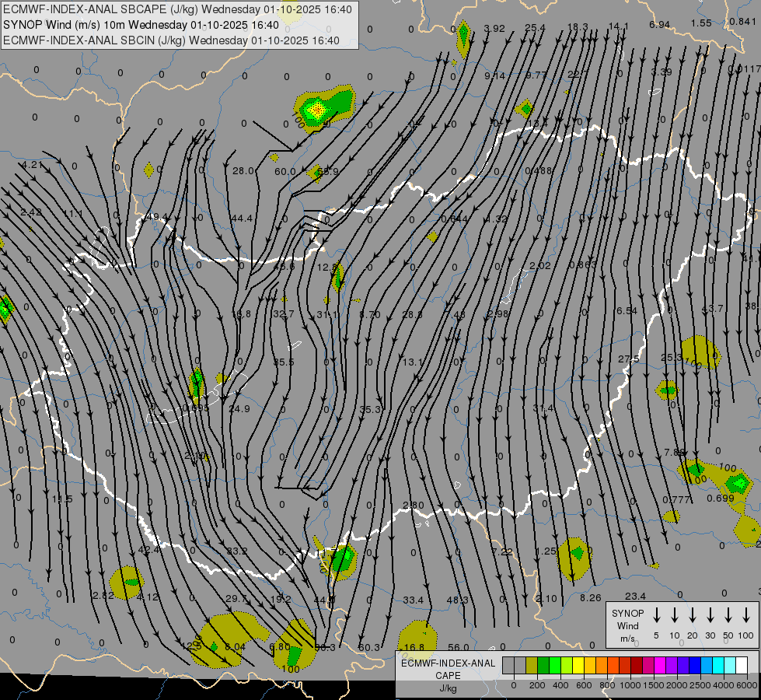Click the white 6000 J/kg color swatch
Screen dimensions: 761x700
(x=742, y=665)
